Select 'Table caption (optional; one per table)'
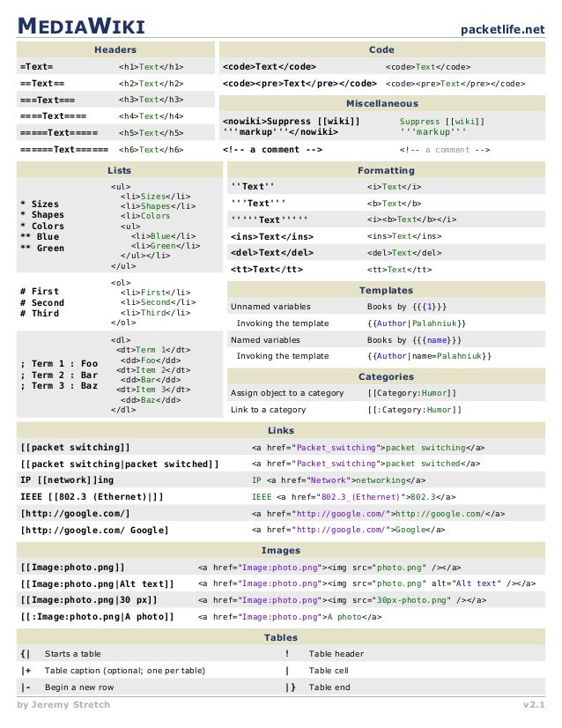 tap(125, 671)
